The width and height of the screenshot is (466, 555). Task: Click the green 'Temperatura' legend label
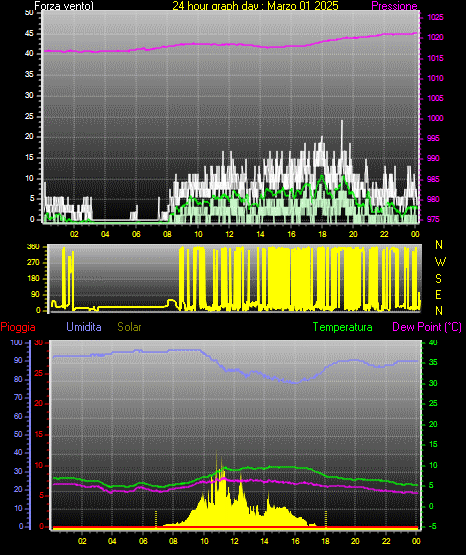pos(343,327)
